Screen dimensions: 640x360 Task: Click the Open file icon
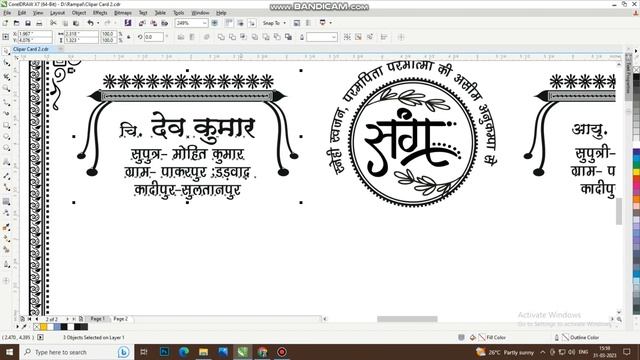[x=16, y=23]
